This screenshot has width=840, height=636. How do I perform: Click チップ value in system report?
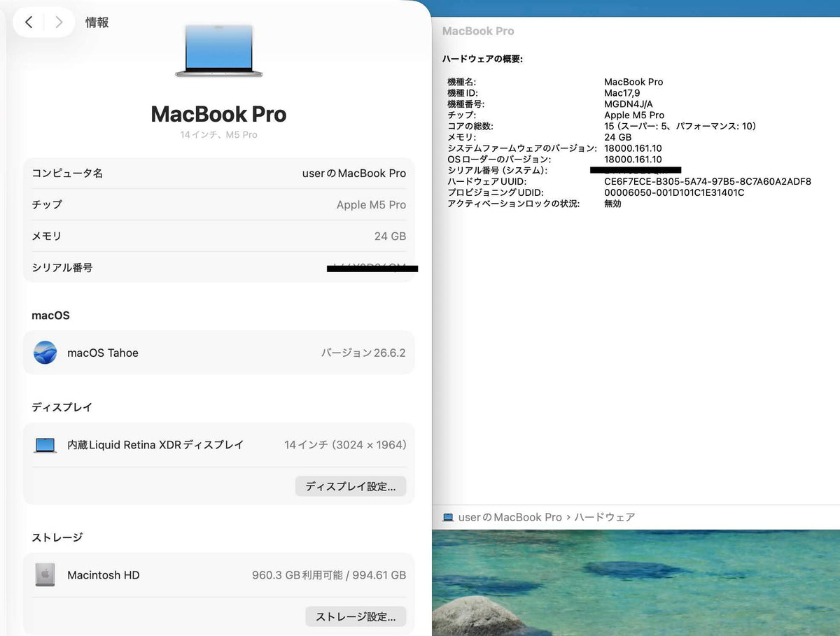click(x=634, y=115)
